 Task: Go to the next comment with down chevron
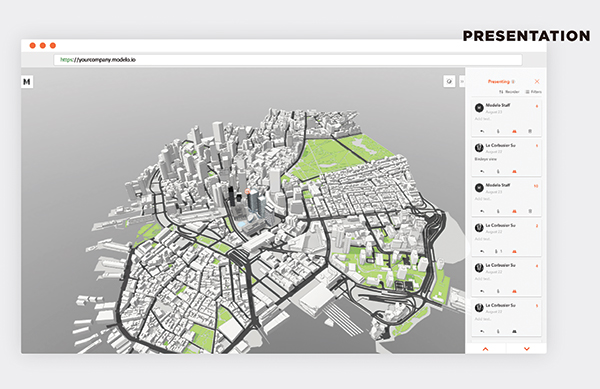point(527,349)
